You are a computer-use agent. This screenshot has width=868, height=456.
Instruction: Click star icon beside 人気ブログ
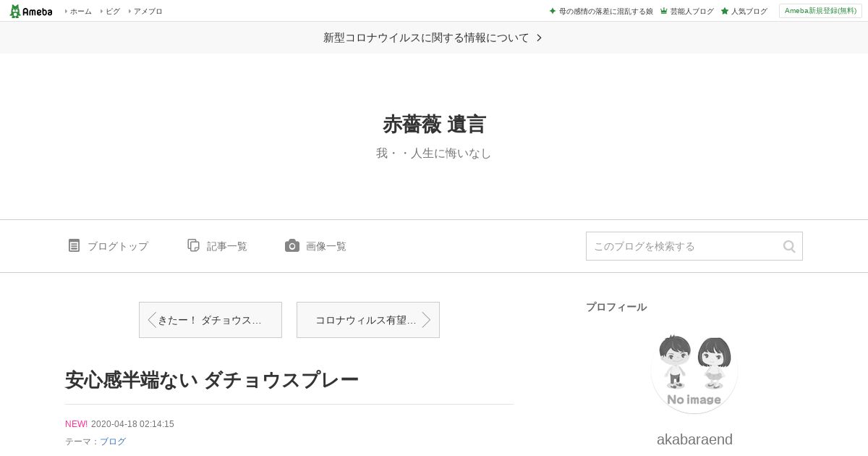[x=725, y=12]
